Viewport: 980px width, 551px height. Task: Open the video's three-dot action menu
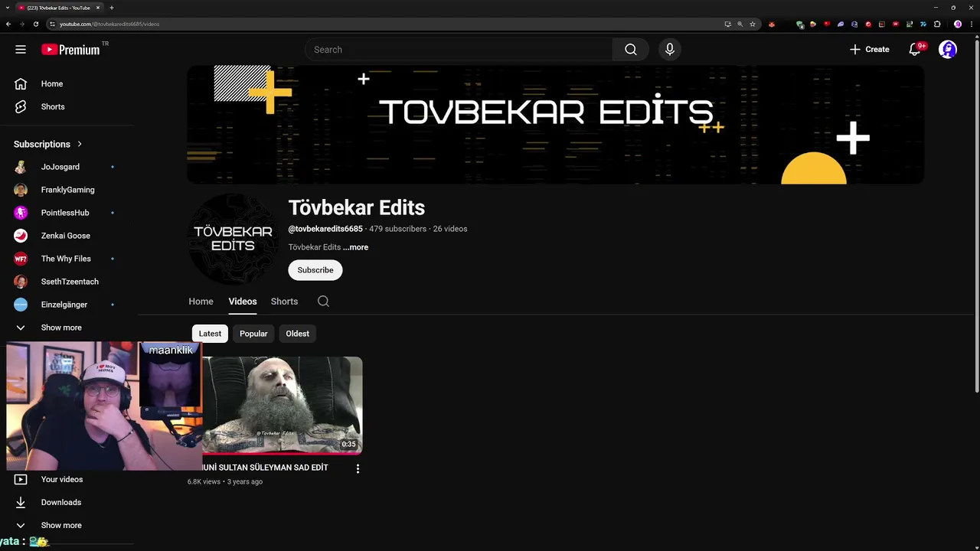coord(358,468)
